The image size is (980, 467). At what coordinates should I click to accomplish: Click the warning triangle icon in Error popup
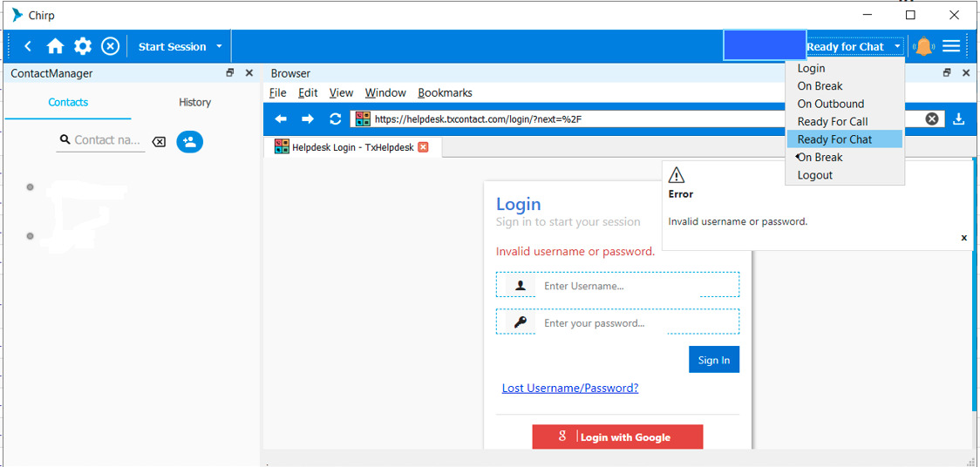point(677,174)
